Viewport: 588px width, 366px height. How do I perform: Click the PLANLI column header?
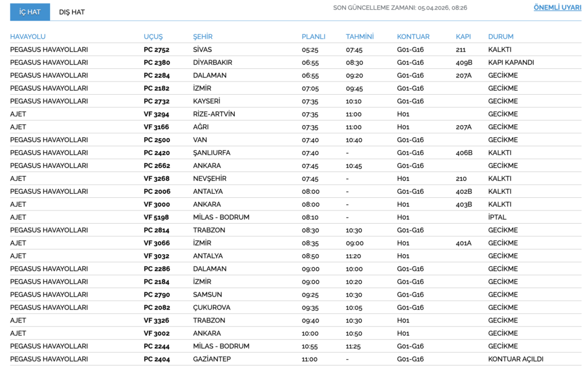314,37
